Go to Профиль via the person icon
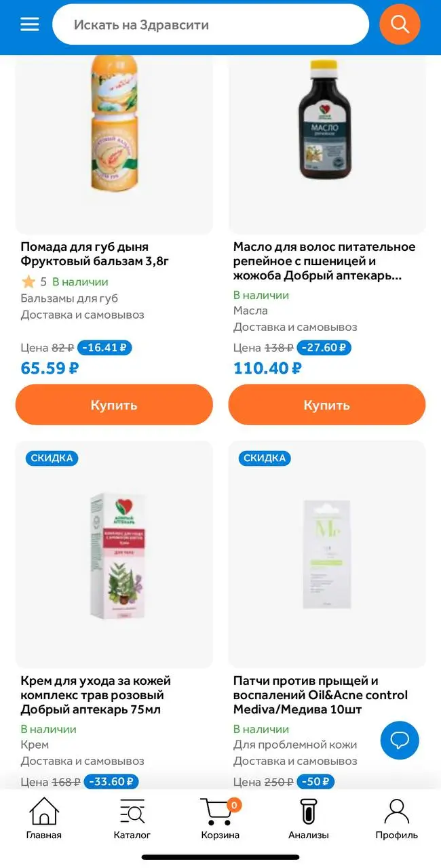 [x=396, y=812]
